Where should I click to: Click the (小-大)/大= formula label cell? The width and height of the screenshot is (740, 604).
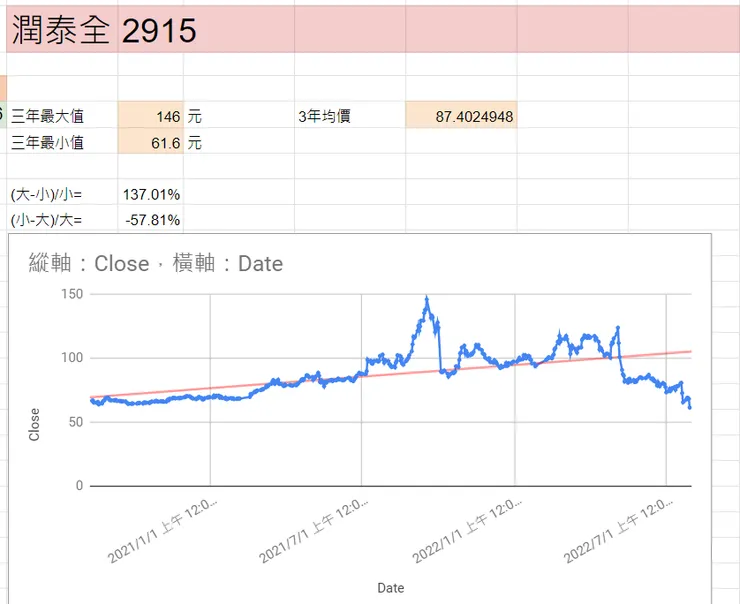tap(46, 219)
